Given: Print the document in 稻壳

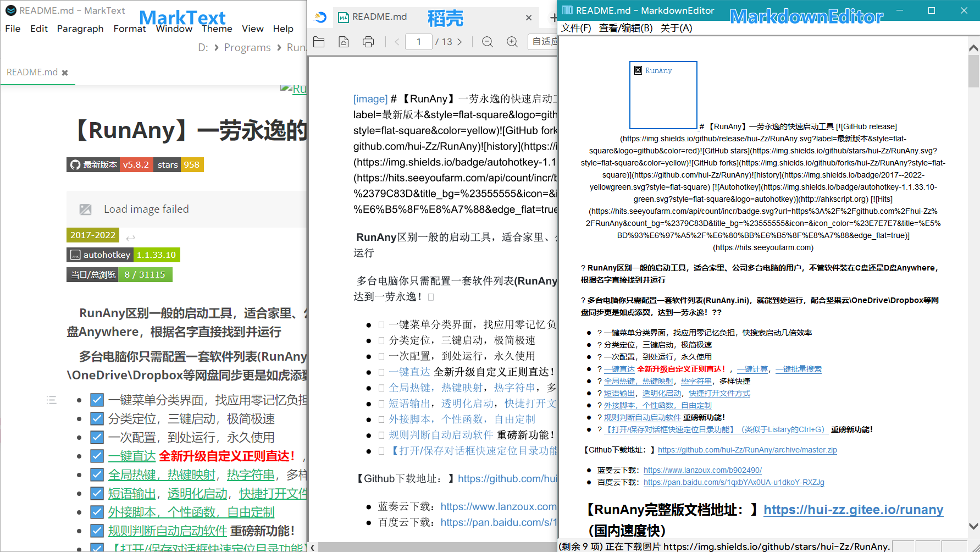Looking at the screenshot, I should pos(368,42).
